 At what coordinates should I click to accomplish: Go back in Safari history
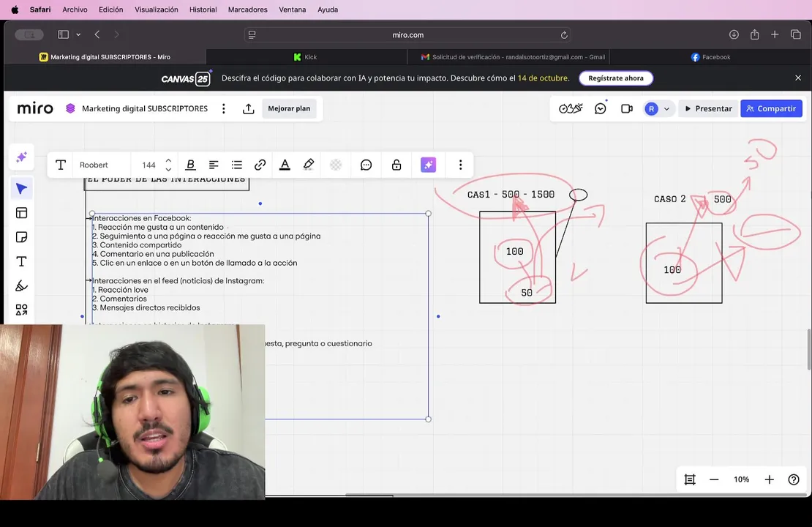[97, 34]
